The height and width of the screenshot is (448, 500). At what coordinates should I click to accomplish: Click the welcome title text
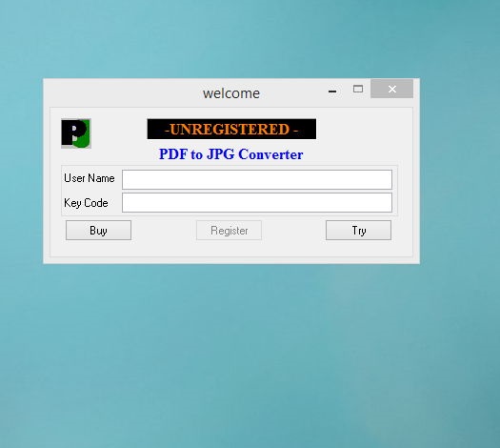click(x=231, y=93)
